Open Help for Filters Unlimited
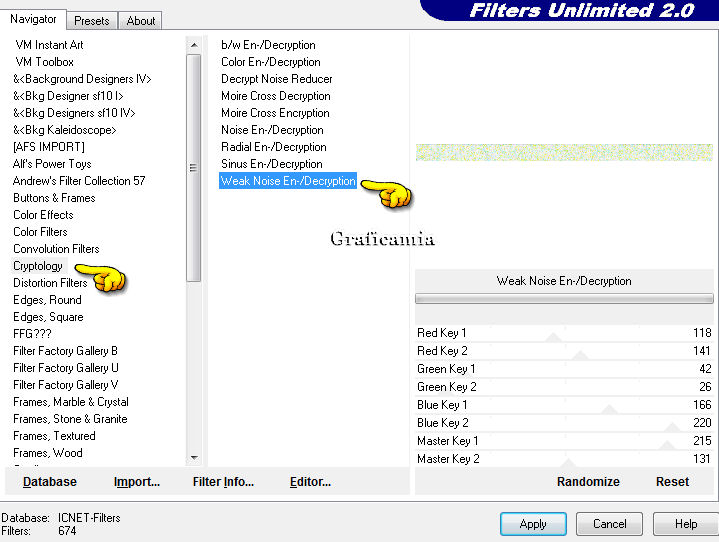The height and width of the screenshot is (542, 719). click(686, 524)
